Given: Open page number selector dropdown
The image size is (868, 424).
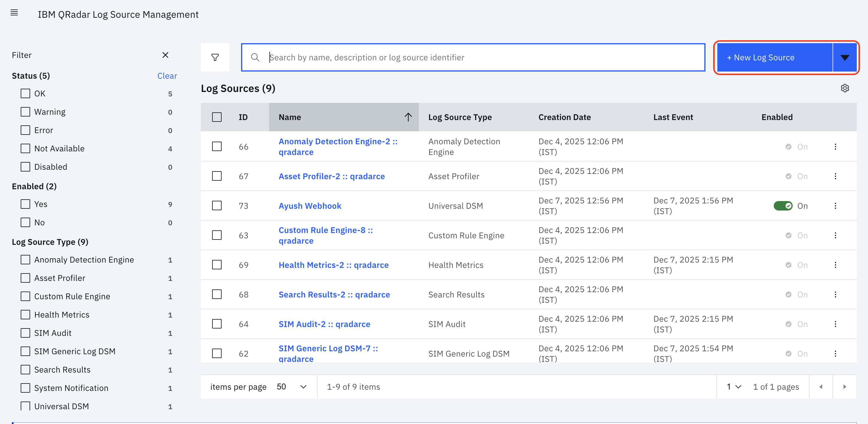Looking at the screenshot, I should 734,386.
